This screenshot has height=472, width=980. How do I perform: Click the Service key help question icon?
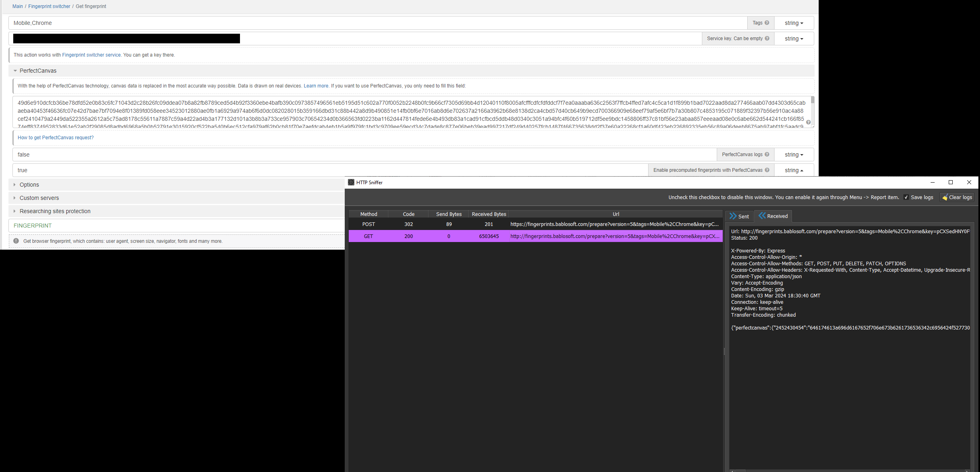coord(767,39)
